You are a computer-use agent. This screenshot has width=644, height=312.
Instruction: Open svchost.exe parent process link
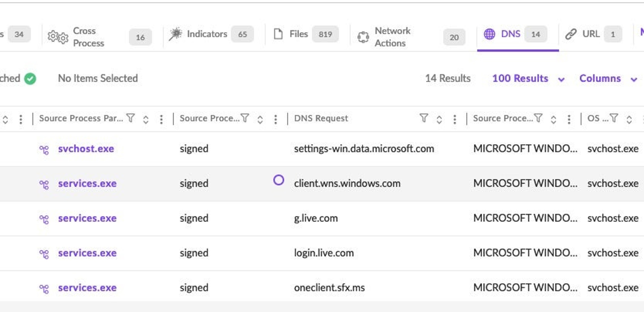(x=86, y=149)
